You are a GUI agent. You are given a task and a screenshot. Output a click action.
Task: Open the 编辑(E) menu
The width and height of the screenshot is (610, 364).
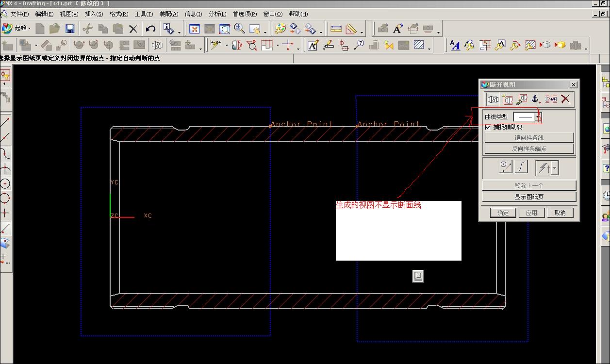[44, 14]
